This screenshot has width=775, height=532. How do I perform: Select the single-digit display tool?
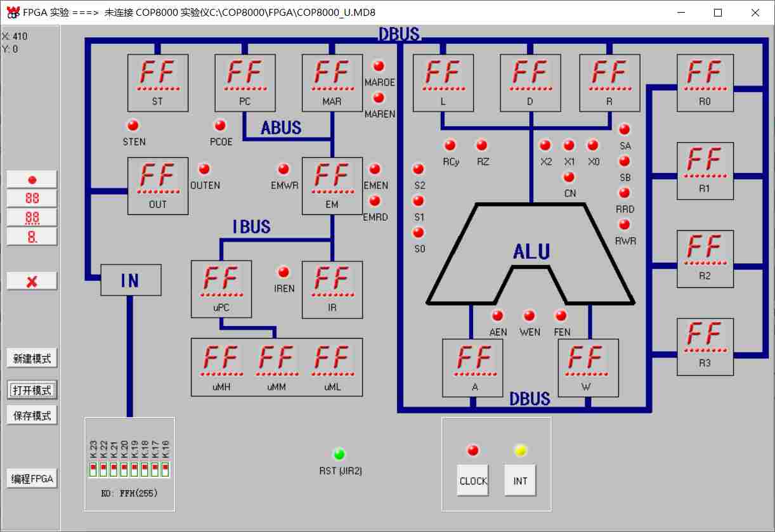pyautogui.click(x=32, y=237)
